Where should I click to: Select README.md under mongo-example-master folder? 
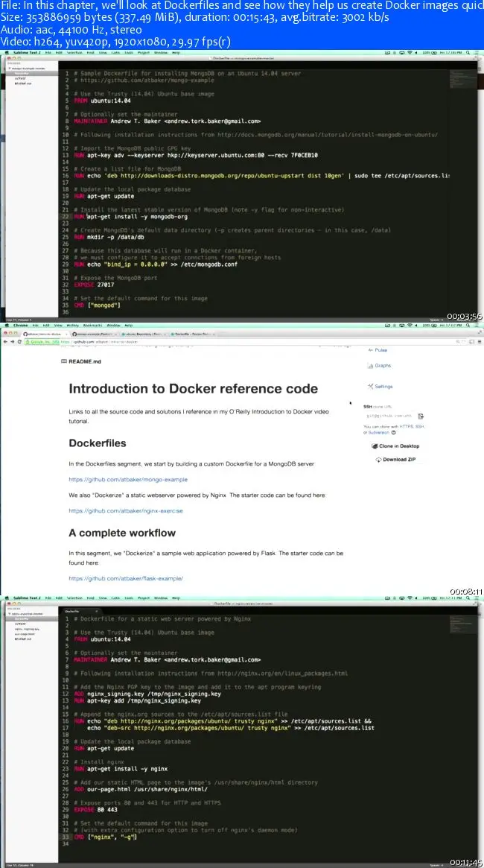click(23, 83)
